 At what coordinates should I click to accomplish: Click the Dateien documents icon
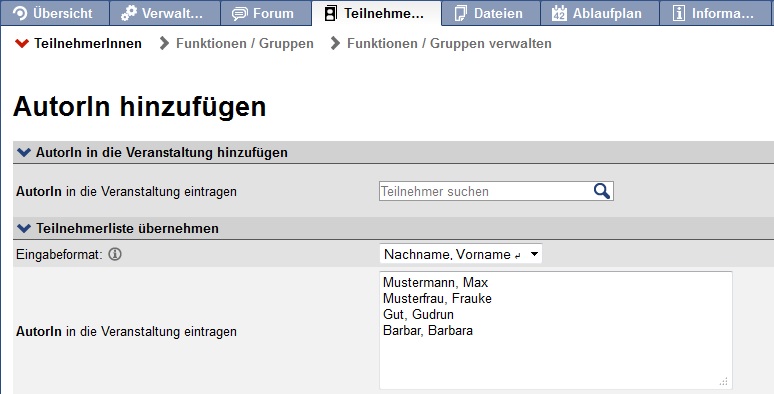[x=461, y=13]
